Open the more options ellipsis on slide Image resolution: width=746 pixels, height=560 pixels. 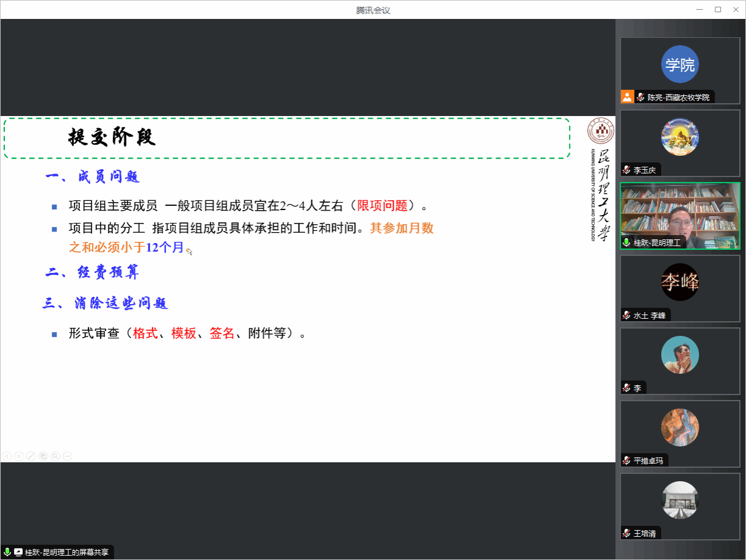[68, 456]
